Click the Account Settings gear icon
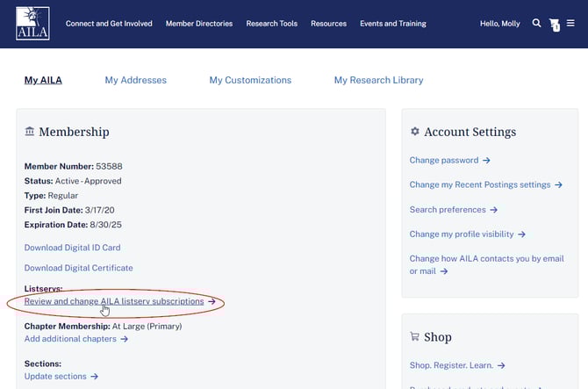Screen dimensions: 588x389 (x=415, y=132)
